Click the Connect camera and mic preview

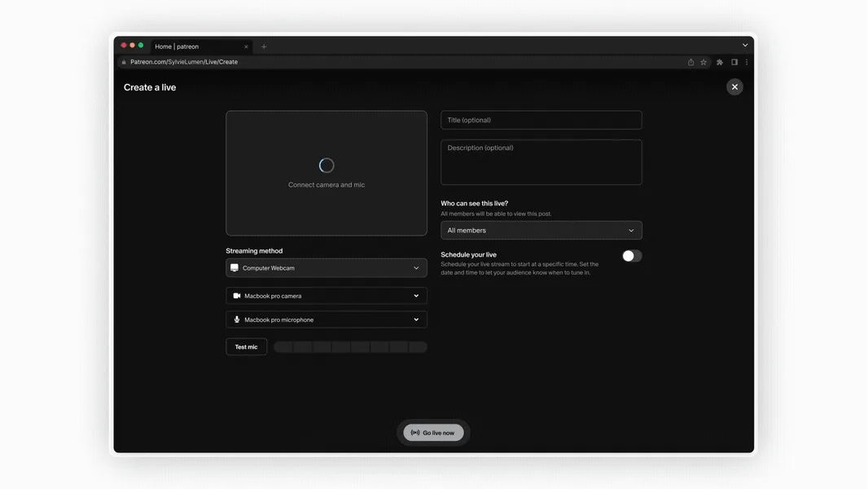point(326,174)
